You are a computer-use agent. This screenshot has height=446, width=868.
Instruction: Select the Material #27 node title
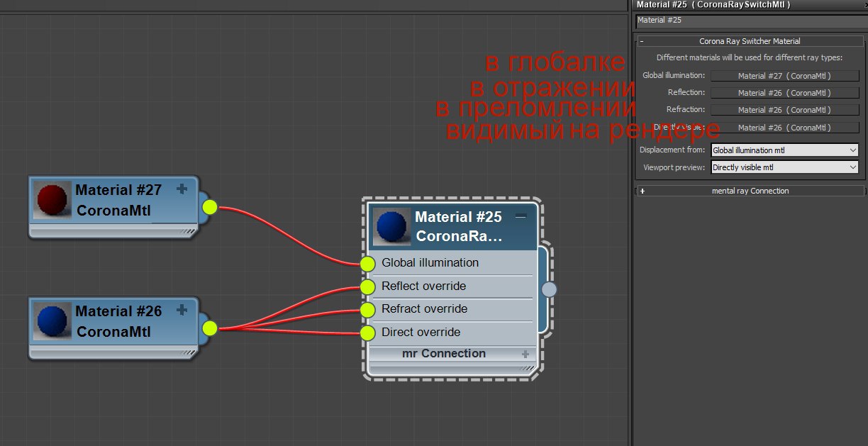[118, 190]
